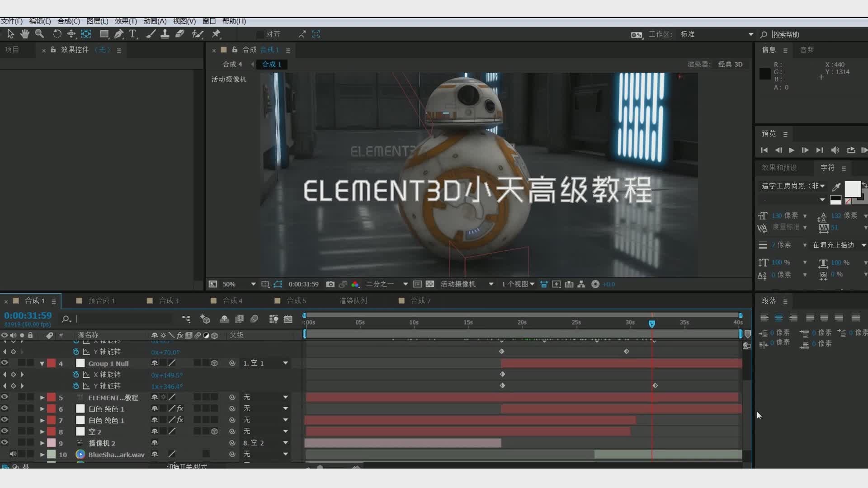Hide layer 6 白色 纯色 1

click(5, 408)
